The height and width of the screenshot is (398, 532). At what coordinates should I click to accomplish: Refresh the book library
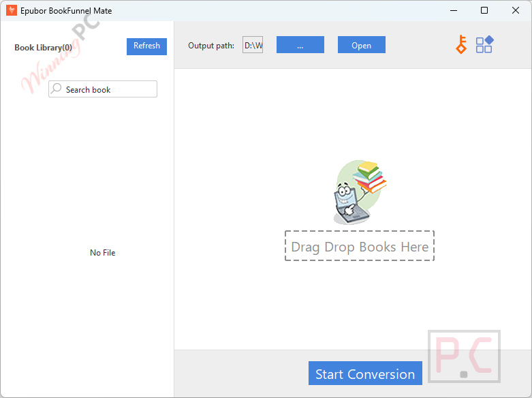coord(146,46)
